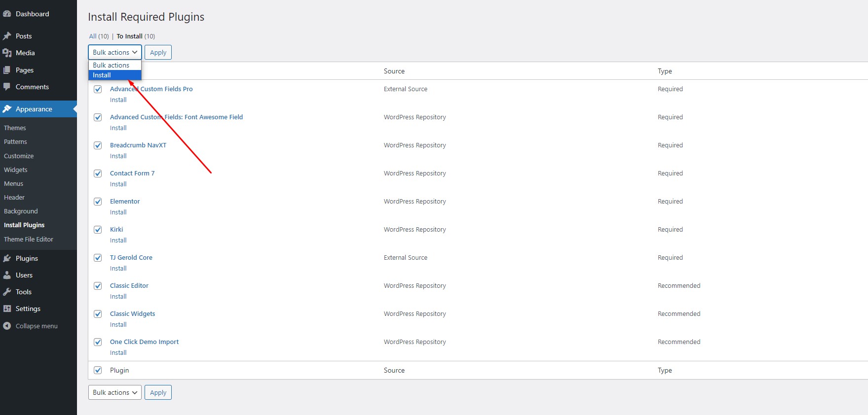The height and width of the screenshot is (415, 868).
Task: Click Install under Classic Editor
Action: [118, 296]
